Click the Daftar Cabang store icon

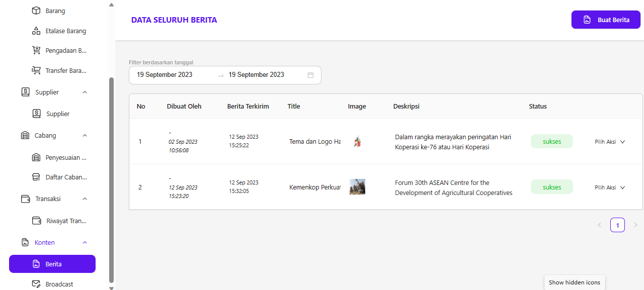click(x=36, y=177)
